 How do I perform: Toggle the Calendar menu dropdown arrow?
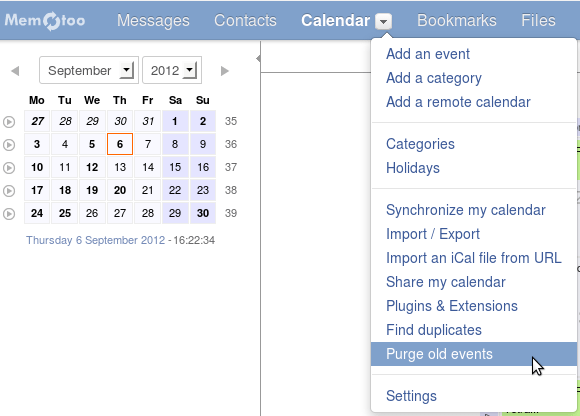(384, 21)
